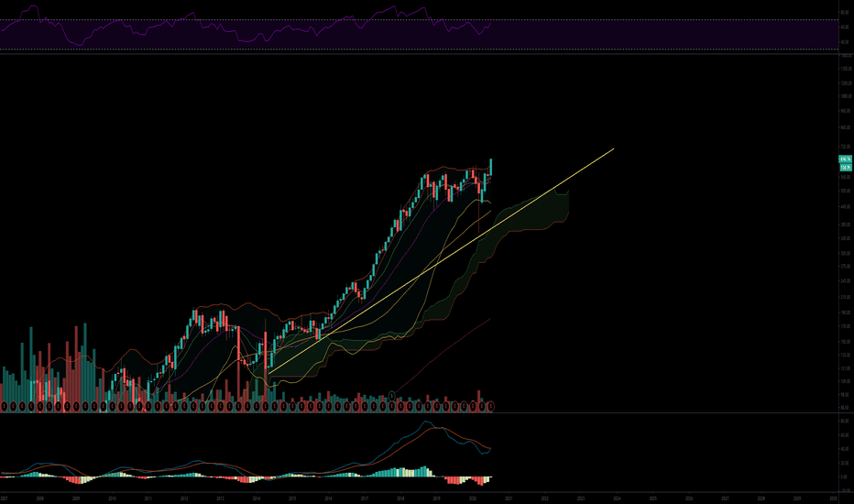Click the split 'S' marker above the volume bars
This screenshot has height=504, width=854.
click(392, 394)
